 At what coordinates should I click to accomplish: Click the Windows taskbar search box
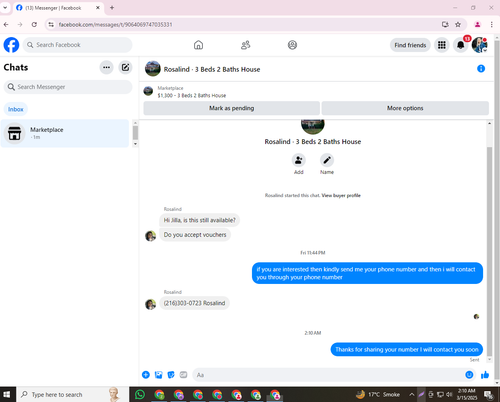click(72, 394)
